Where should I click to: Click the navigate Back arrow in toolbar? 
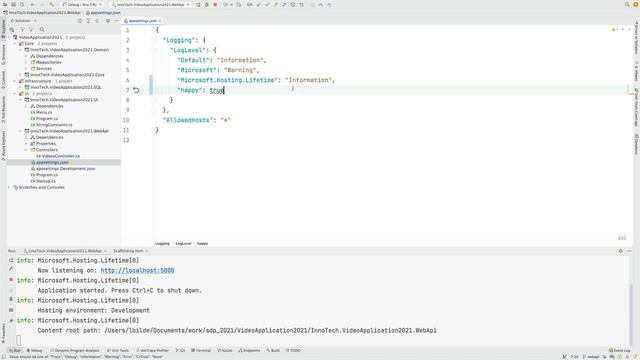(33, 4)
